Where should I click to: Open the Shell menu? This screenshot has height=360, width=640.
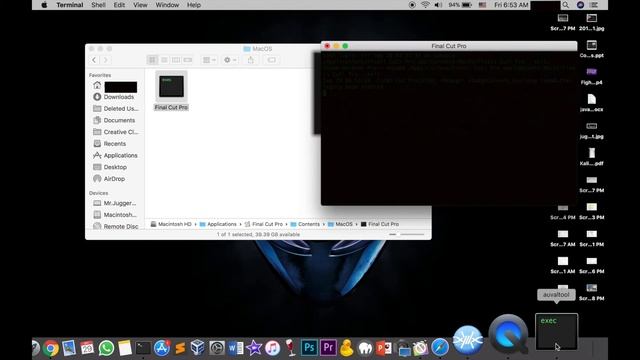pos(98,5)
